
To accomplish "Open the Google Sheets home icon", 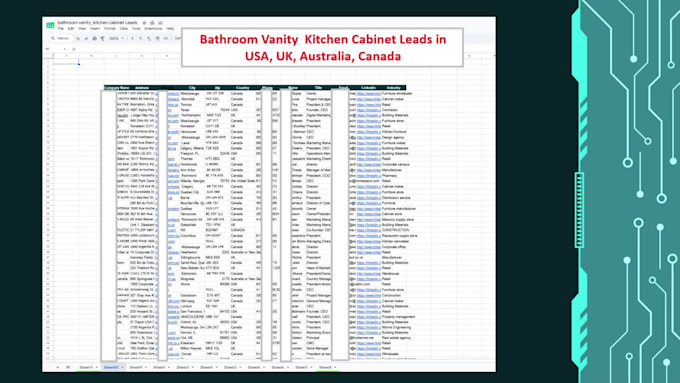I will (x=50, y=25).
